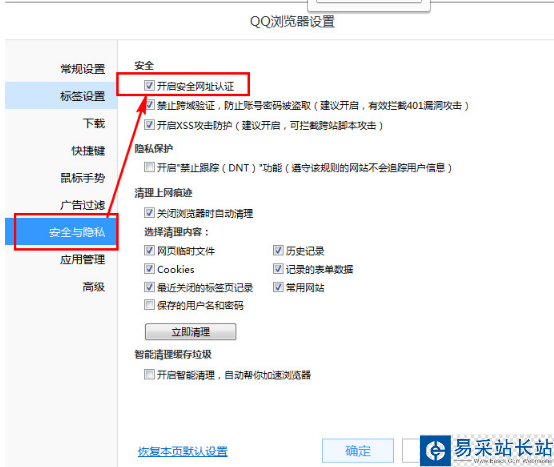
Task: Switch to 标签设置 section
Action: 61,96
